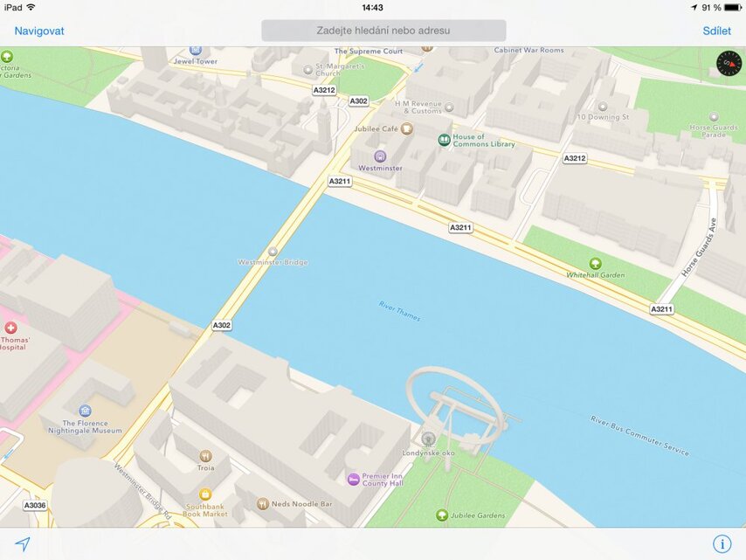The width and height of the screenshot is (746, 560).
Task: Tap the Whitehall Garden green pin
Action: tap(597, 261)
